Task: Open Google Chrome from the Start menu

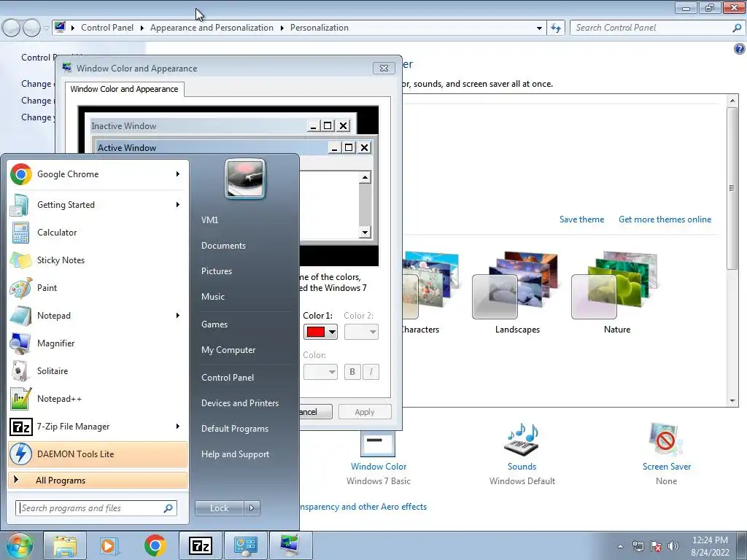Action: tap(98, 174)
